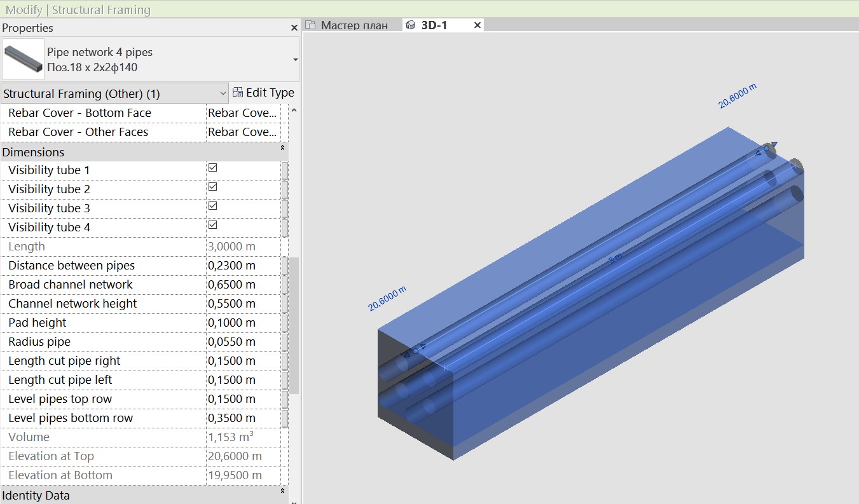
Task: Click the Pipe network 4 pipes thumbnail
Action: (24, 59)
